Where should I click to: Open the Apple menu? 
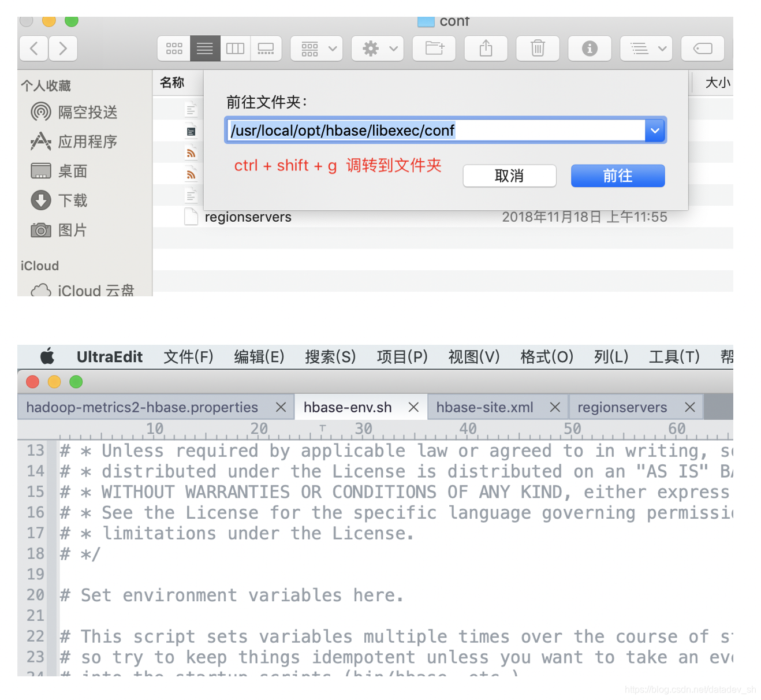coord(47,357)
